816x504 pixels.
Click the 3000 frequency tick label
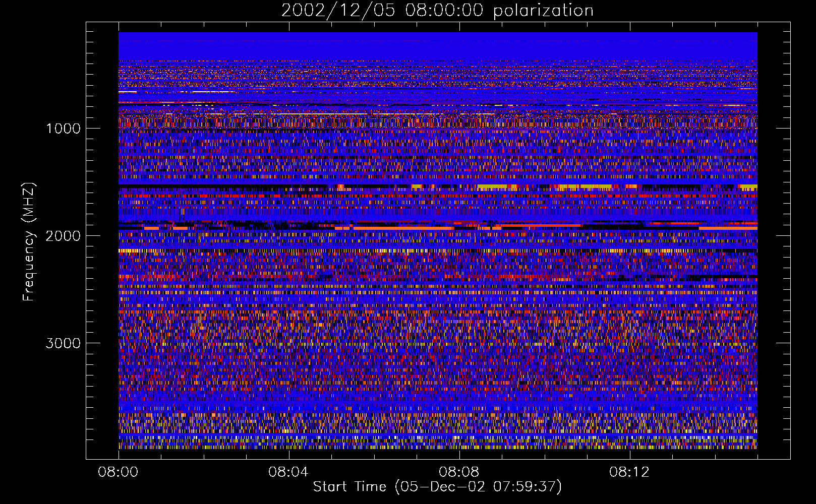tap(63, 343)
